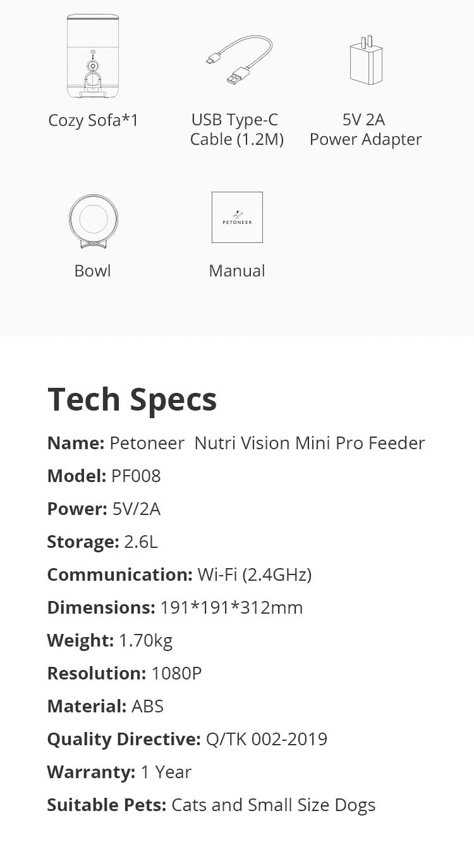Click the Resolution value 1080P
Screen dimensions: 474x868
[x=176, y=673]
